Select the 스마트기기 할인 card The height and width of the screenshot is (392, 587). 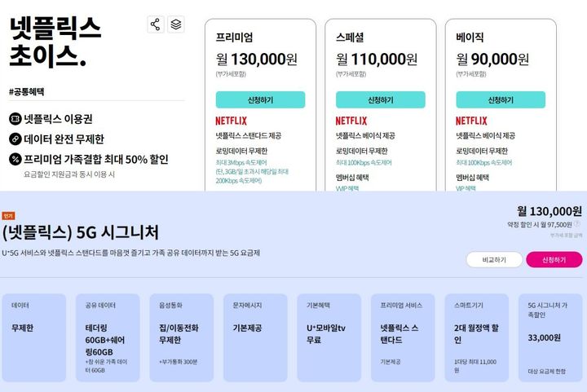477,337
